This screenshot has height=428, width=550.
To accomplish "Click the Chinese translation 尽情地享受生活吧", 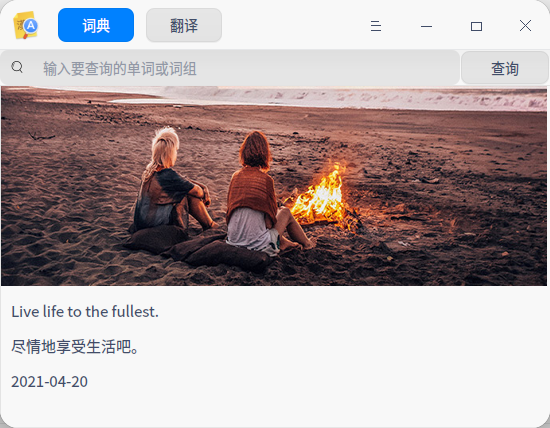I will click(x=74, y=347).
